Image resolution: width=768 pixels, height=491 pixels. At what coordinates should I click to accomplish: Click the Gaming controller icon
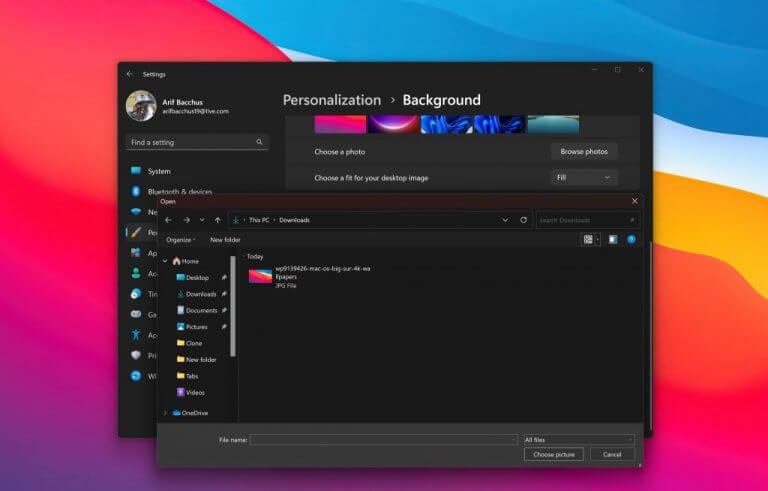(x=136, y=314)
